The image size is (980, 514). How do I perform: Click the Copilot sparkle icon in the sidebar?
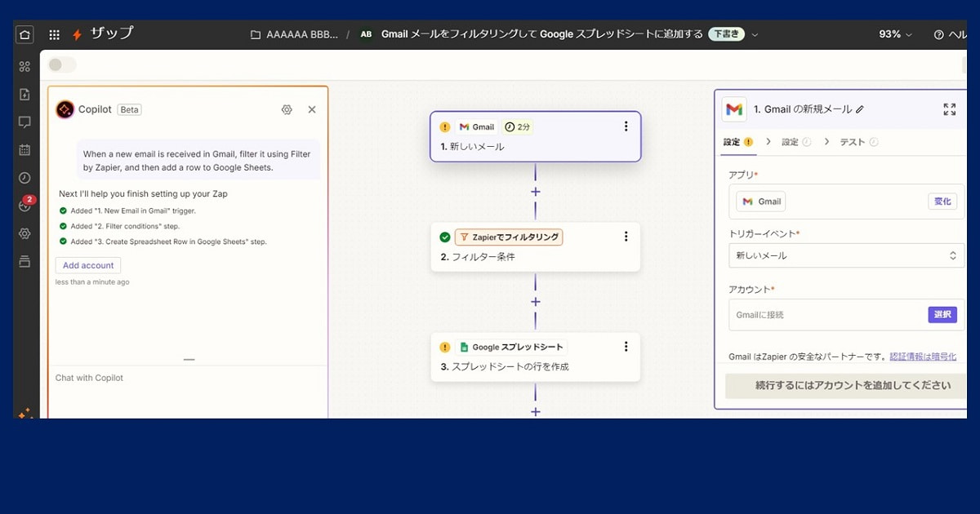(x=24, y=413)
